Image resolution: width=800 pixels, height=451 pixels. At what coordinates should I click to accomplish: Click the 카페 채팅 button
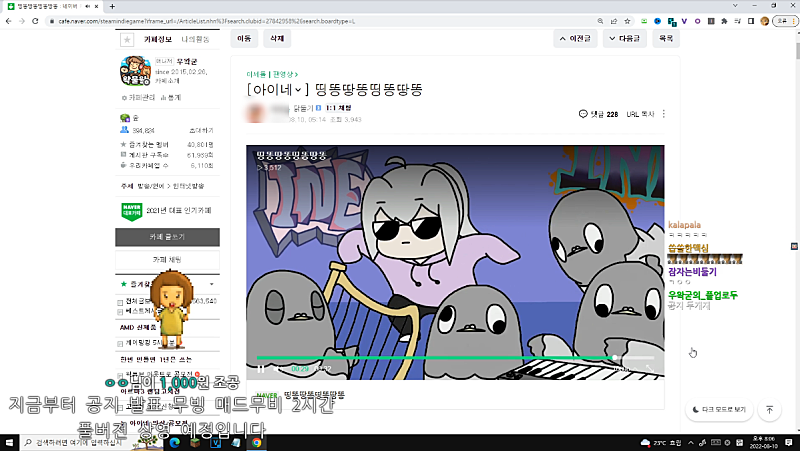click(x=167, y=260)
